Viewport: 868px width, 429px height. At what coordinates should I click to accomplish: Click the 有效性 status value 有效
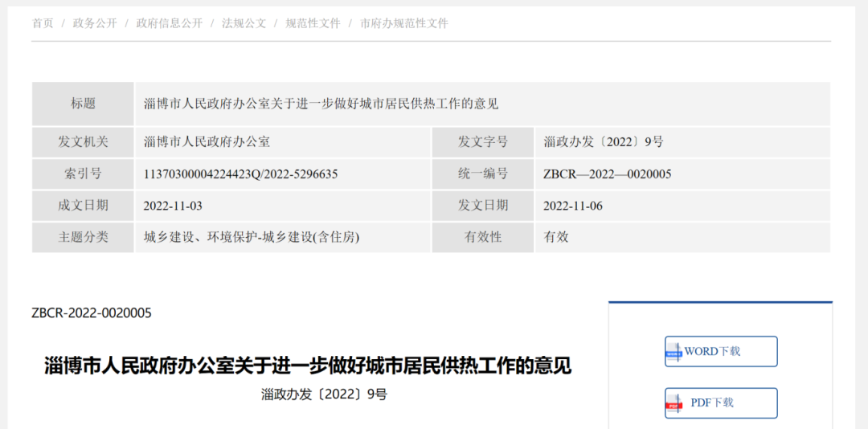point(556,237)
